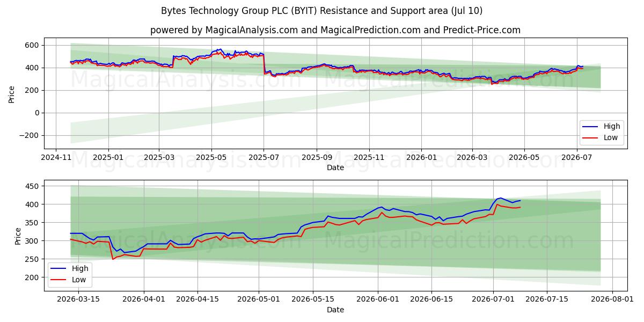Click the '2026-03' x-axis label in top chart

tap(472, 157)
